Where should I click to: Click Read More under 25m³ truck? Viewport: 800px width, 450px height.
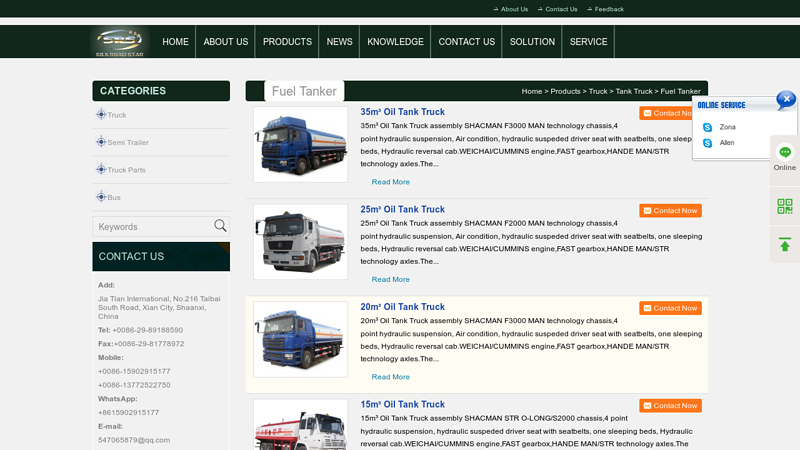(391, 280)
